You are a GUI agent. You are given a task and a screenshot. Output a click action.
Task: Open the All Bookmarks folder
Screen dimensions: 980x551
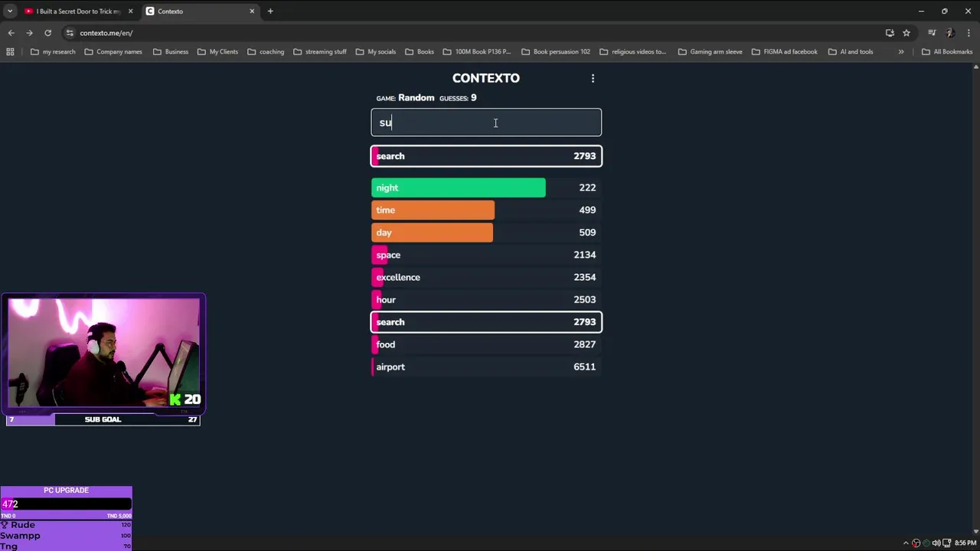click(946, 52)
